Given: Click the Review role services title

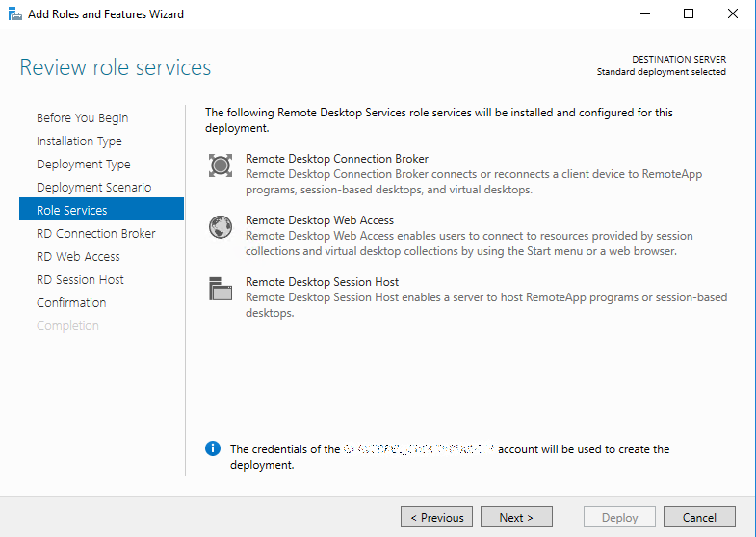Looking at the screenshot, I should pos(116,67).
